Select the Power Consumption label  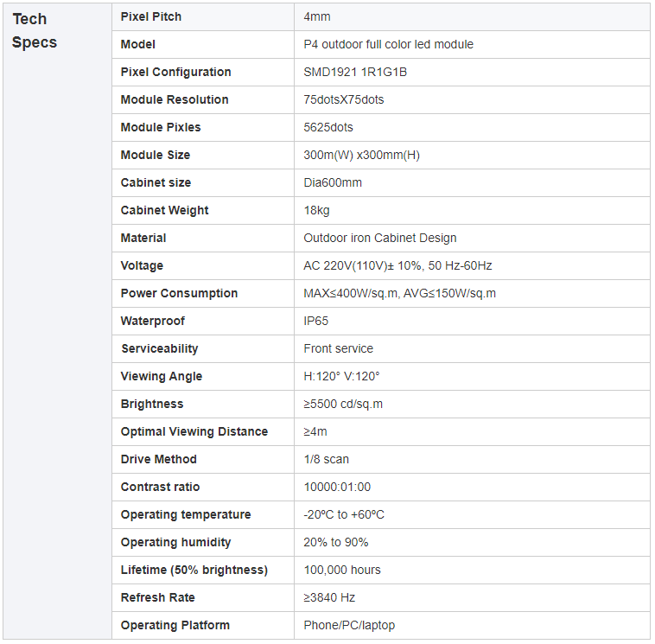(179, 293)
